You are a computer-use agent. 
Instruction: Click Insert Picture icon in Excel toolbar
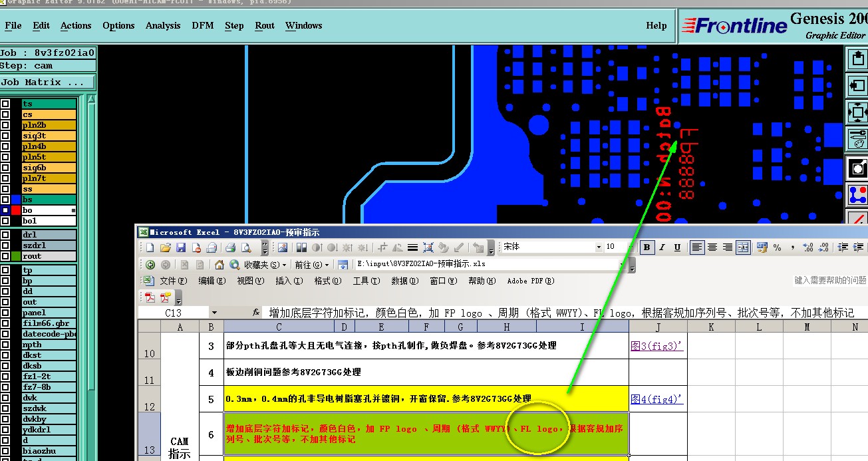[x=282, y=247]
